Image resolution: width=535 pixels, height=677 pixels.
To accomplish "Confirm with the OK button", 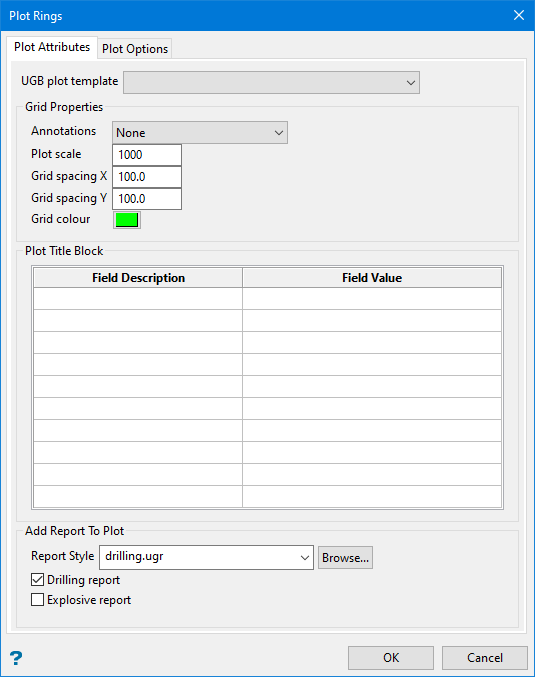I will click(391, 658).
